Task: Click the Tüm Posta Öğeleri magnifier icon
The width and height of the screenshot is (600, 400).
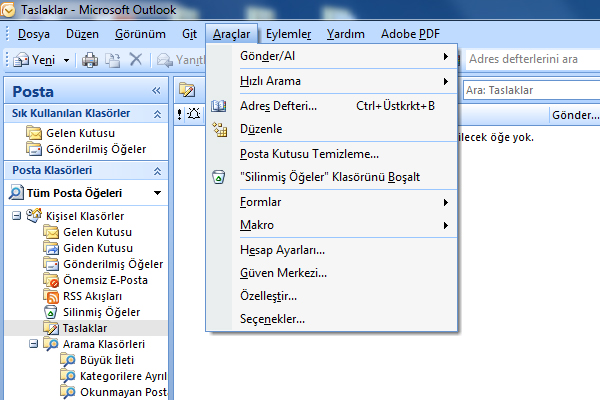Action: 16,193
